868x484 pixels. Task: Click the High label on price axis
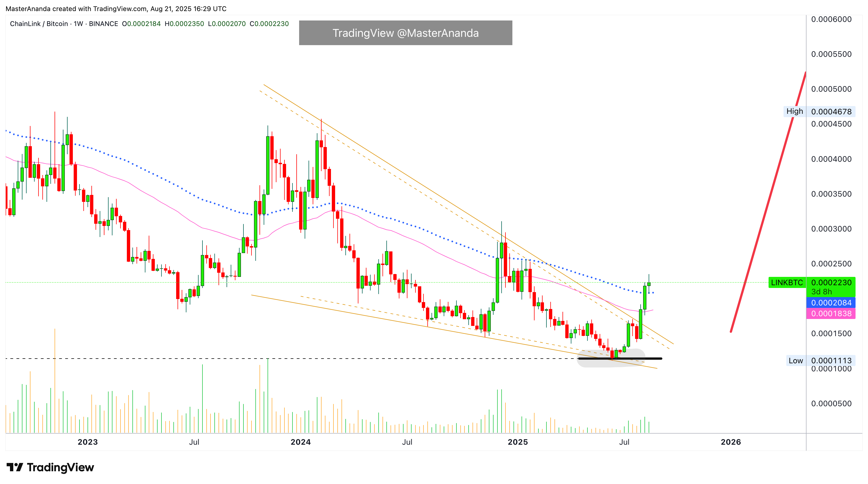795,111
